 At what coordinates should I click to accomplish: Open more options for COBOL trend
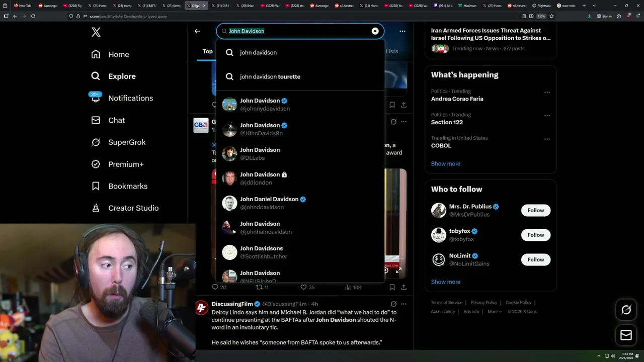[x=547, y=138]
